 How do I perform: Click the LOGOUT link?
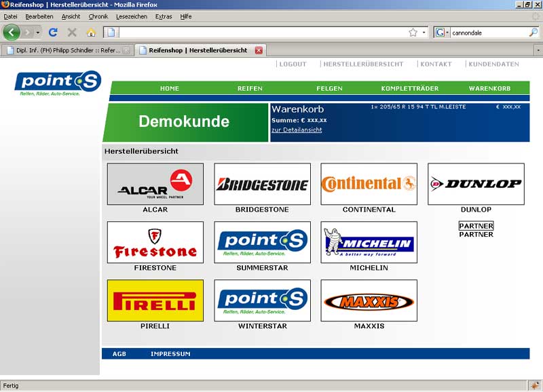(293, 64)
